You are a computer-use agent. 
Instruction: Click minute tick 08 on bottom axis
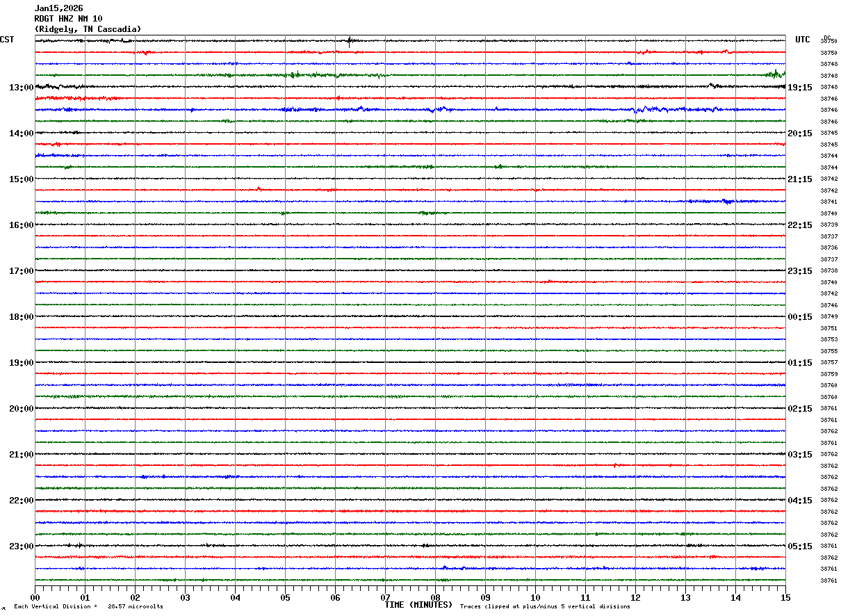click(x=435, y=597)
